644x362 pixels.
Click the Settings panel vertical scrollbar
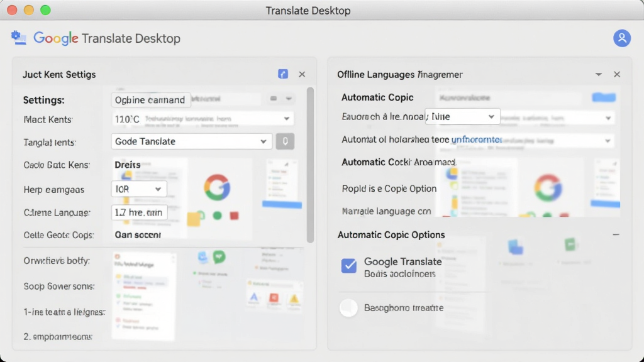tap(310, 164)
